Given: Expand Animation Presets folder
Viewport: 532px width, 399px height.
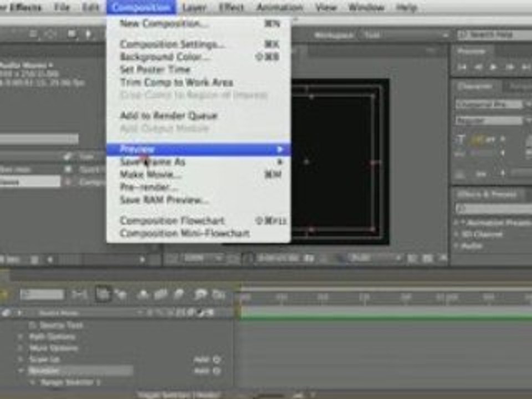Looking at the screenshot, I should coord(457,223).
